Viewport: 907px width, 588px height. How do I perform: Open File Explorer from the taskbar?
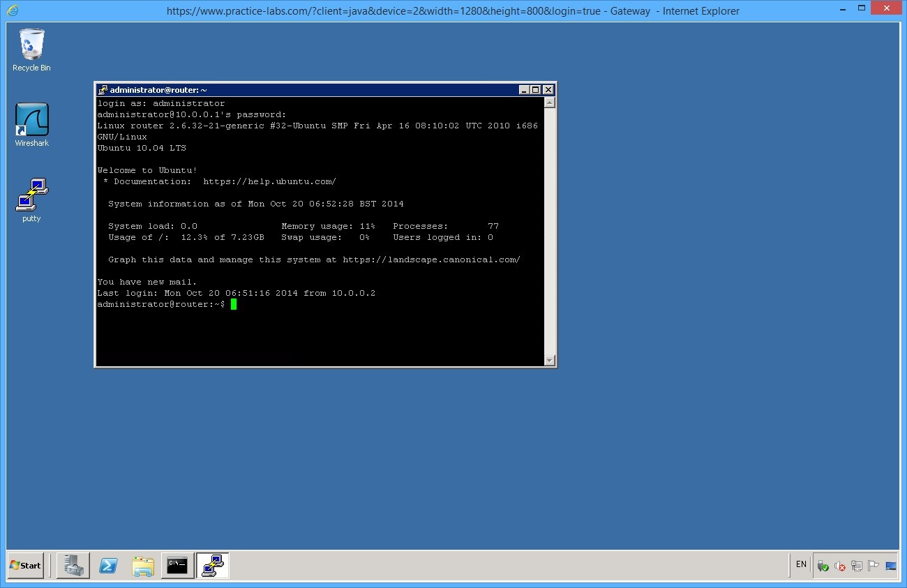point(143,566)
